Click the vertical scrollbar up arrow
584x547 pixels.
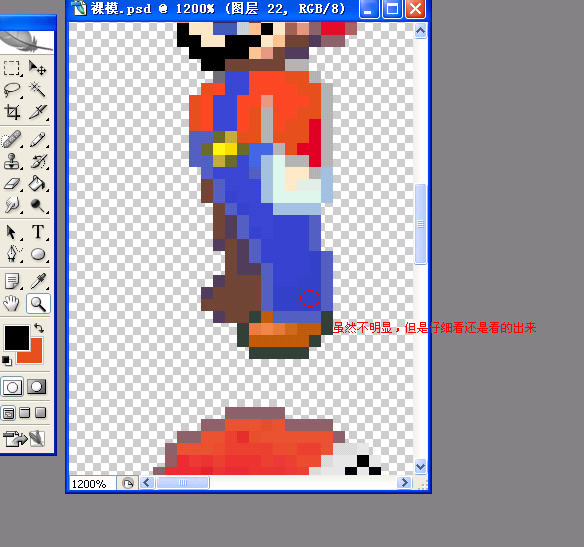point(420,31)
